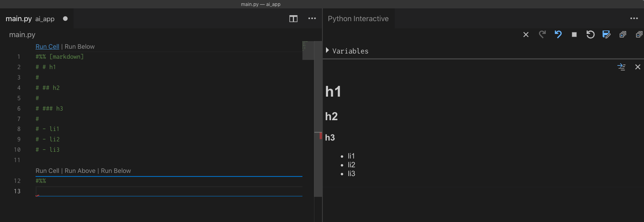
Task: Expand the Variables section
Action: 328,50
